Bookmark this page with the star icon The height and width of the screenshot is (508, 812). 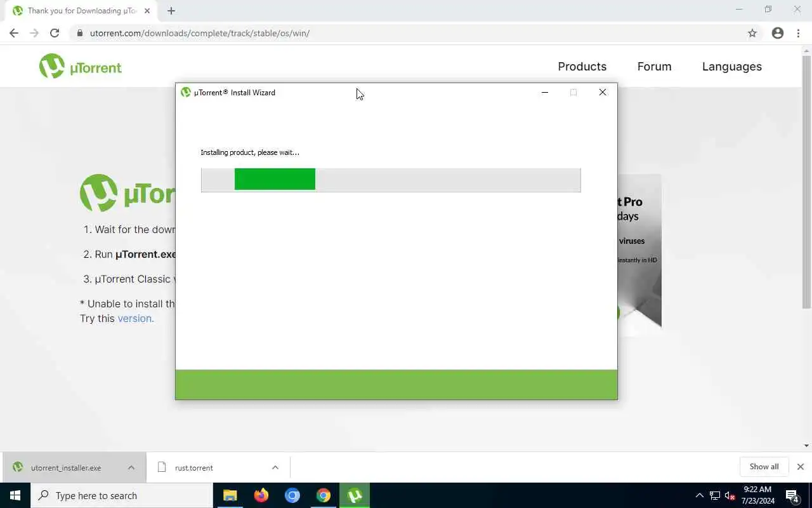752,33
